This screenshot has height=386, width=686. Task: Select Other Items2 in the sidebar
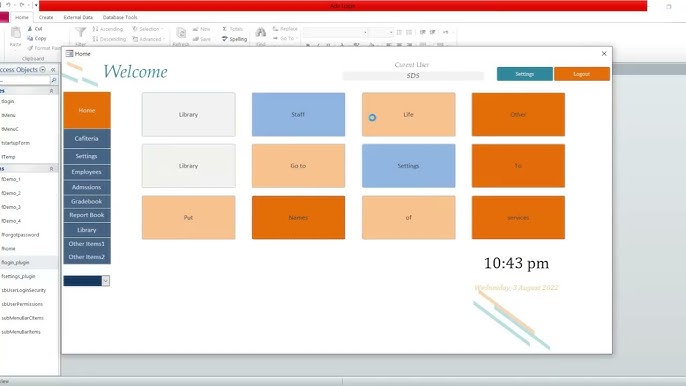pos(87,257)
